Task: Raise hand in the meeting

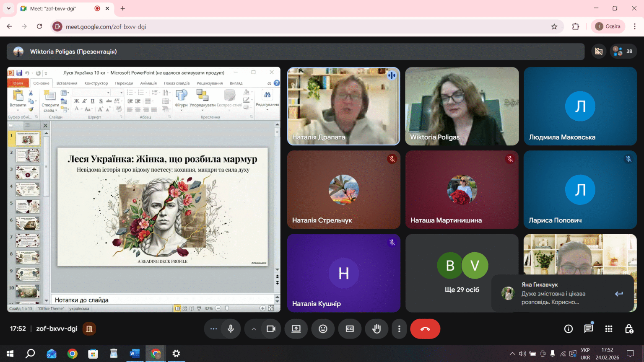Action: click(x=377, y=329)
